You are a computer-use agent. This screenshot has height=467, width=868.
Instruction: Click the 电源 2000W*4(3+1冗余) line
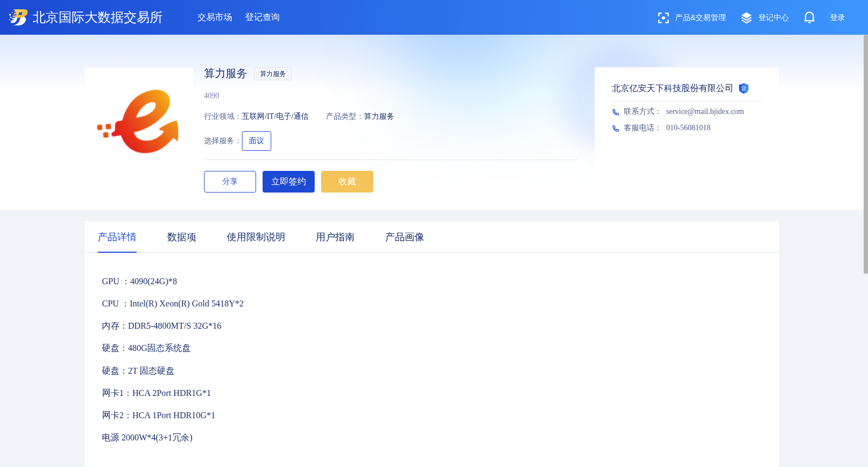[x=147, y=438]
